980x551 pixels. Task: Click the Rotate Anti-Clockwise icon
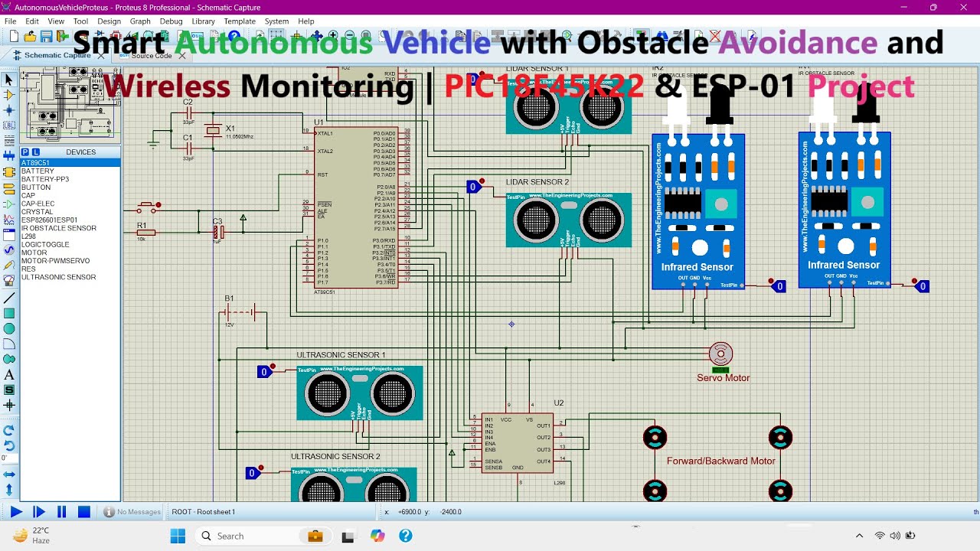(x=9, y=445)
